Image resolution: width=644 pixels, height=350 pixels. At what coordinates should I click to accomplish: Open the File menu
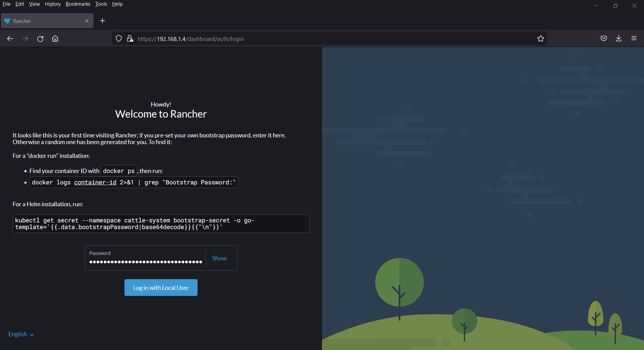click(6, 4)
